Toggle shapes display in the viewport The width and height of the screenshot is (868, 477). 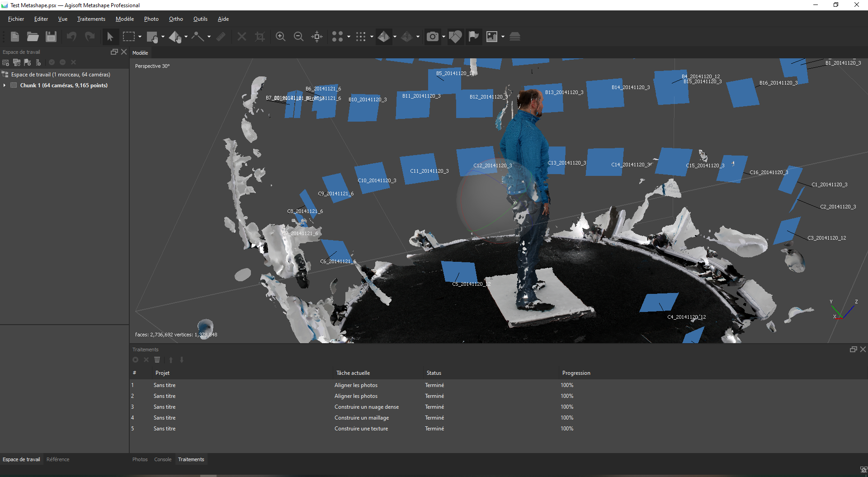pyautogui.click(x=455, y=37)
